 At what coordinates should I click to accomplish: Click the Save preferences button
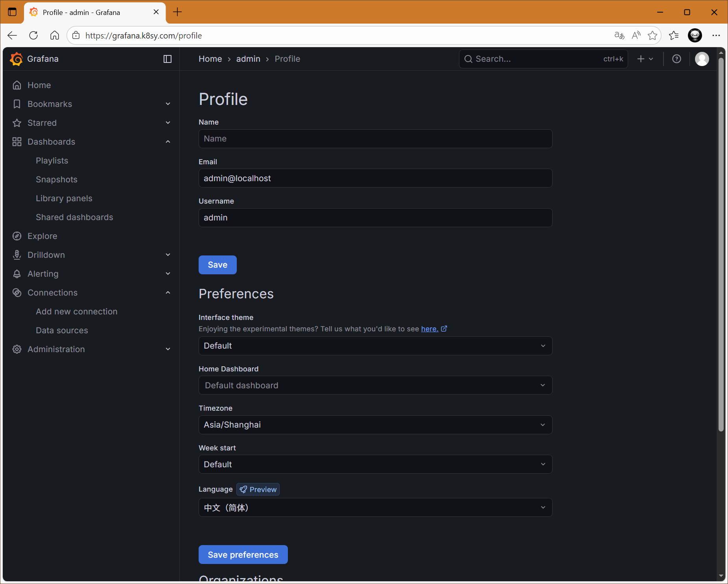[x=243, y=555]
